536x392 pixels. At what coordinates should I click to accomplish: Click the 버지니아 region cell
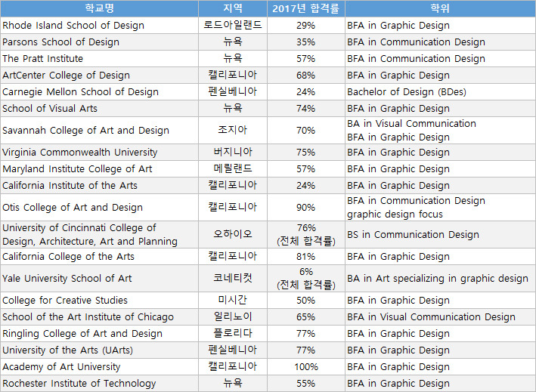click(x=232, y=153)
